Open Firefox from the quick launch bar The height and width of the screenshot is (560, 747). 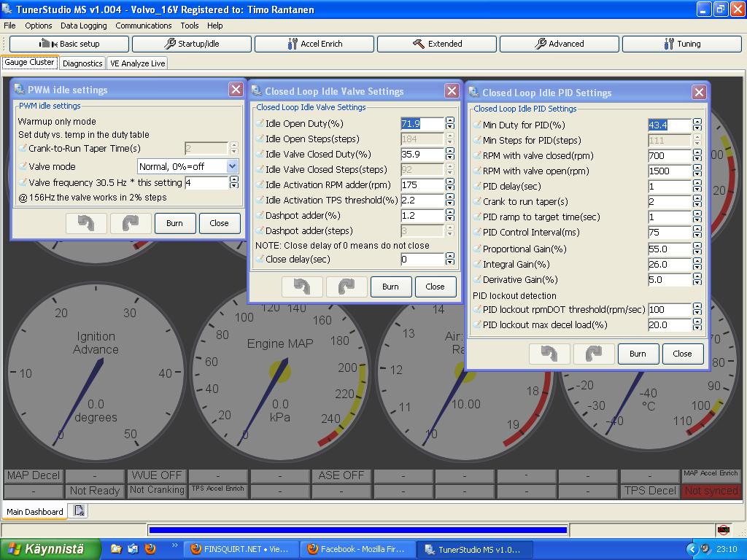click(150, 548)
